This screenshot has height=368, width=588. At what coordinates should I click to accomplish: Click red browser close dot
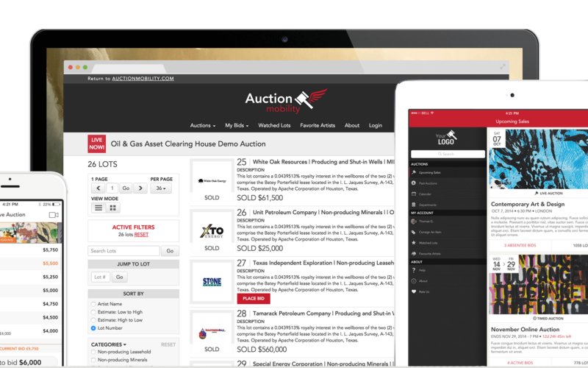[x=70, y=67]
